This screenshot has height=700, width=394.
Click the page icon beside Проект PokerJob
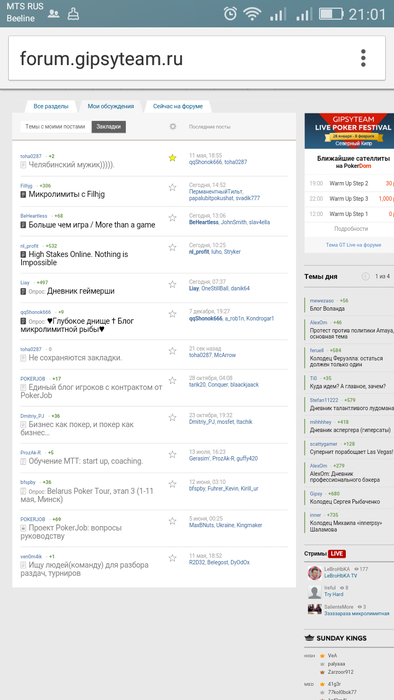tap(23, 528)
